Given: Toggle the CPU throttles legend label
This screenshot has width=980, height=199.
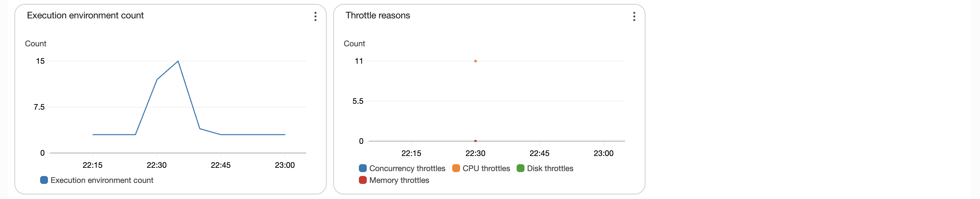Looking at the screenshot, I should (x=486, y=168).
